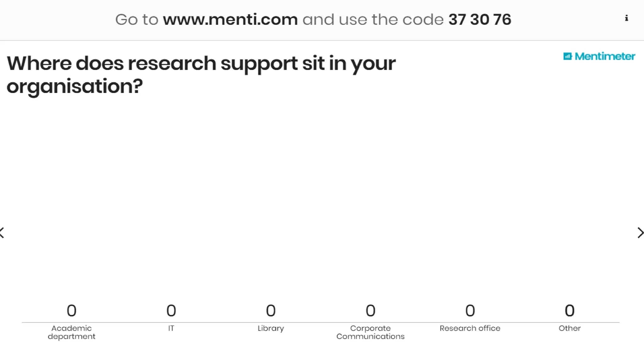Click the info icon in top bar
The width and height of the screenshot is (644, 362).
coord(626,18)
